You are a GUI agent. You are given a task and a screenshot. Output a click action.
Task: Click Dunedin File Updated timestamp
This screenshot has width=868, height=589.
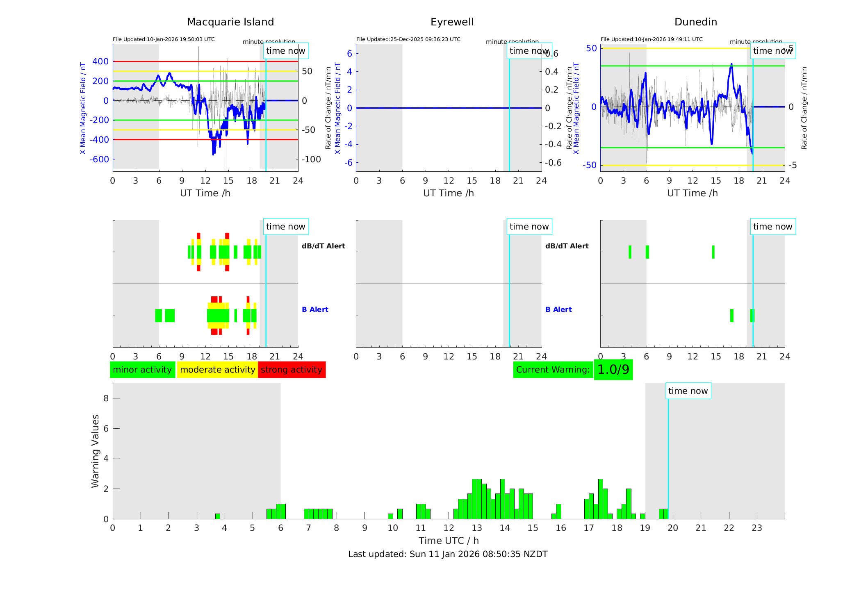[x=651, y=39]
